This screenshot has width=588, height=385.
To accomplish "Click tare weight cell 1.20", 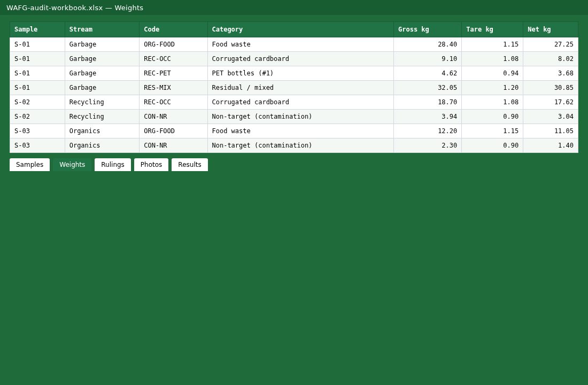I will [492, 88].
